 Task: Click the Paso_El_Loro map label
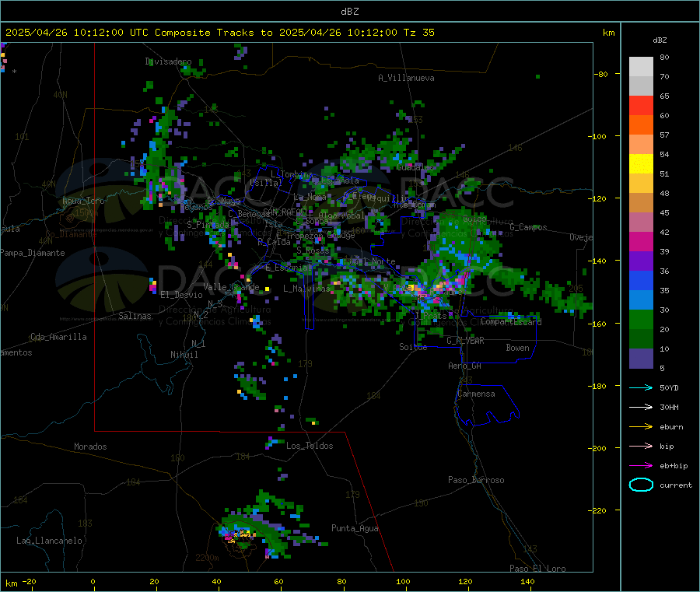point(537,569)
